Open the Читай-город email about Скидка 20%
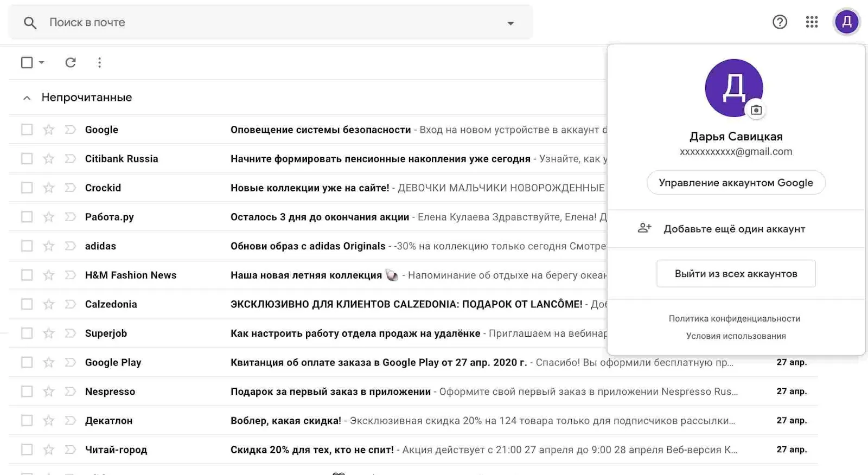 click(x=413, y=450)
